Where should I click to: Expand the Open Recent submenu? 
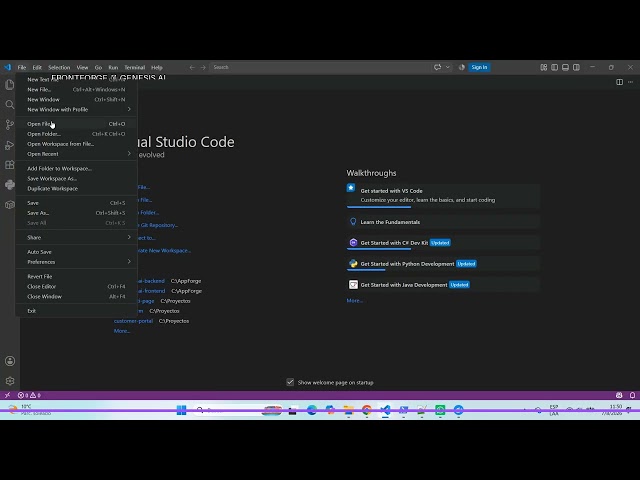[76, 154]
